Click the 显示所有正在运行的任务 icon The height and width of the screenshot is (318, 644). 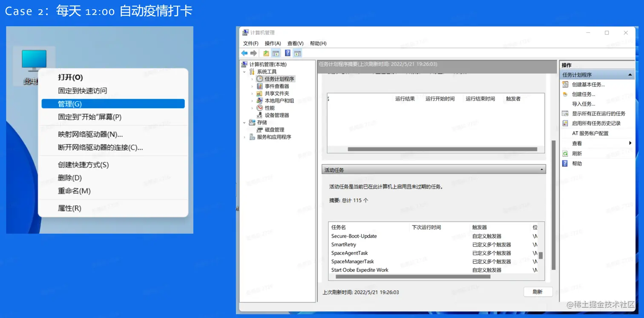tap(565, 113)
